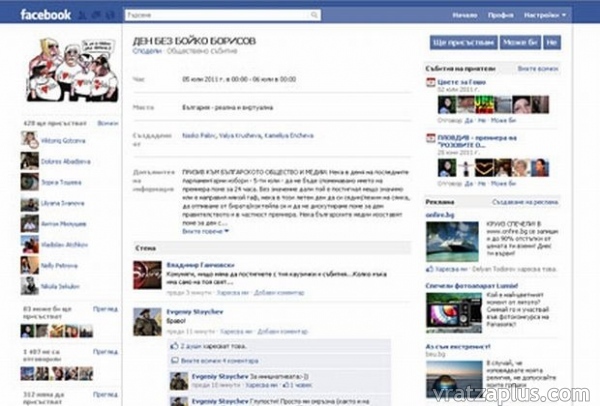
Task: Open the friend requests icon in header
Action: [82, 15]
